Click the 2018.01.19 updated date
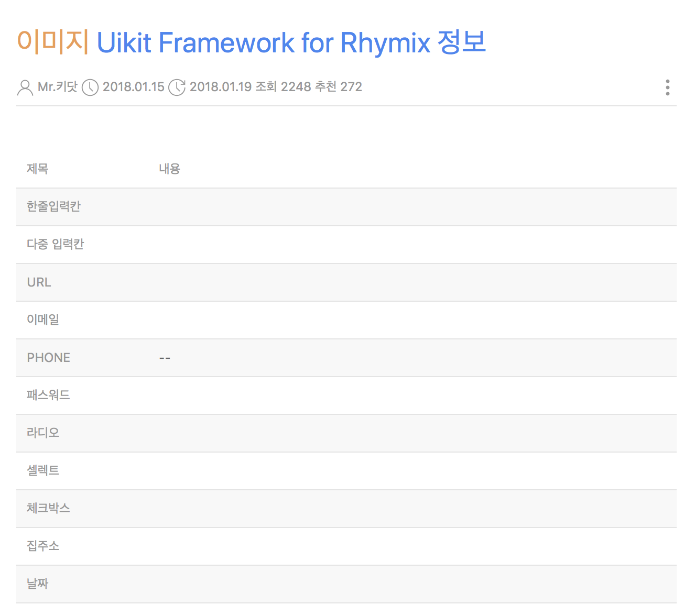695x616 pixels. [221, 87]
